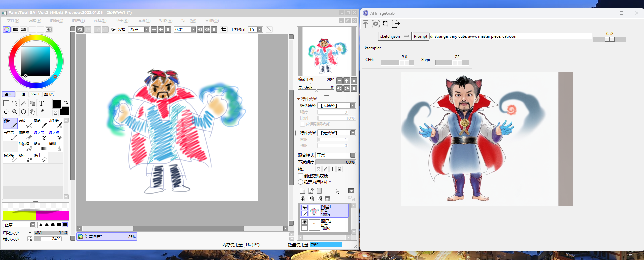Click the CFG slider in ksampler
The image size is (644, 260).
397,63
